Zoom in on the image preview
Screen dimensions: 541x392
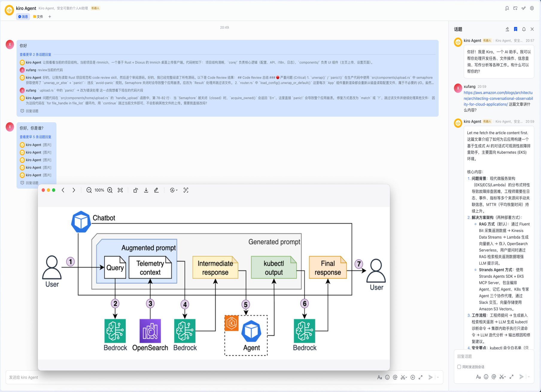tap(110, 190)
